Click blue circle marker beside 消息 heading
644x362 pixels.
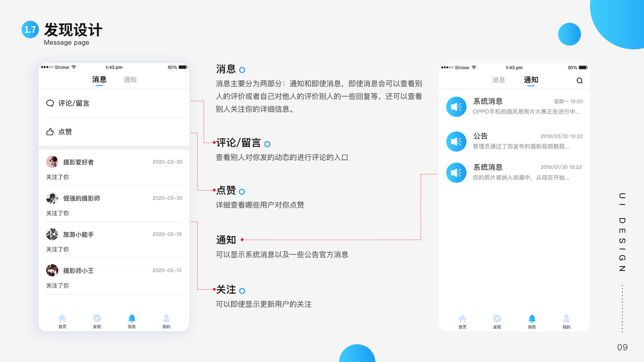242,70
